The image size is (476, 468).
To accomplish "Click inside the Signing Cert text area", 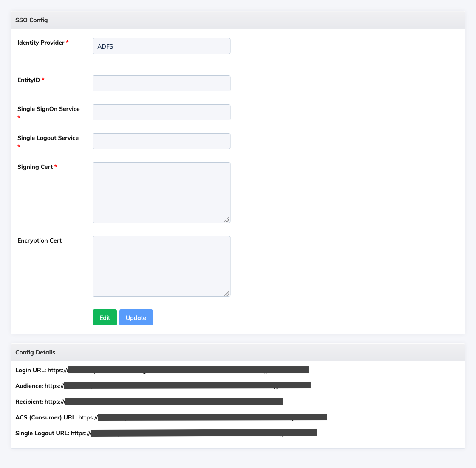I will (x=161, y=192).
